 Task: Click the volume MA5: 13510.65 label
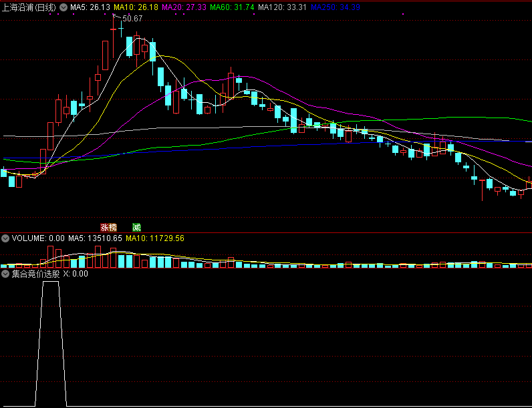(95, 238)
